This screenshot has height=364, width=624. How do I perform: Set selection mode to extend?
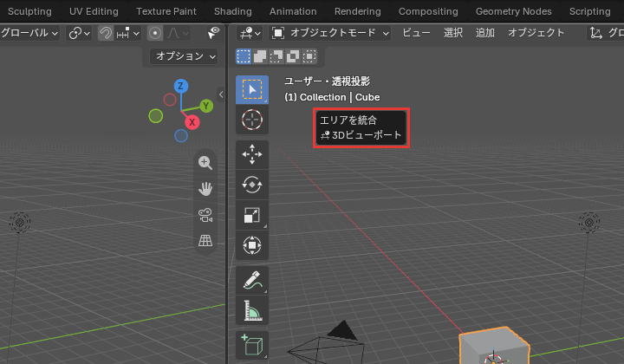(260, 56)
